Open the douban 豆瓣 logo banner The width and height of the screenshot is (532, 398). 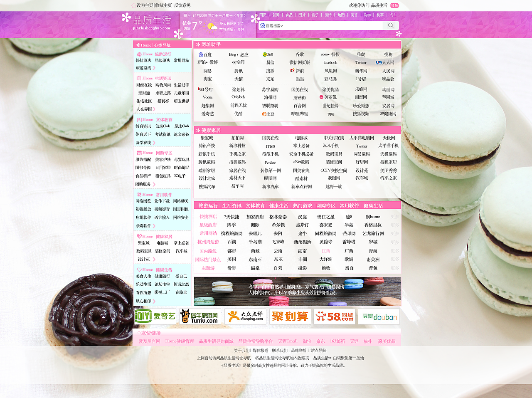pos(379,316)
